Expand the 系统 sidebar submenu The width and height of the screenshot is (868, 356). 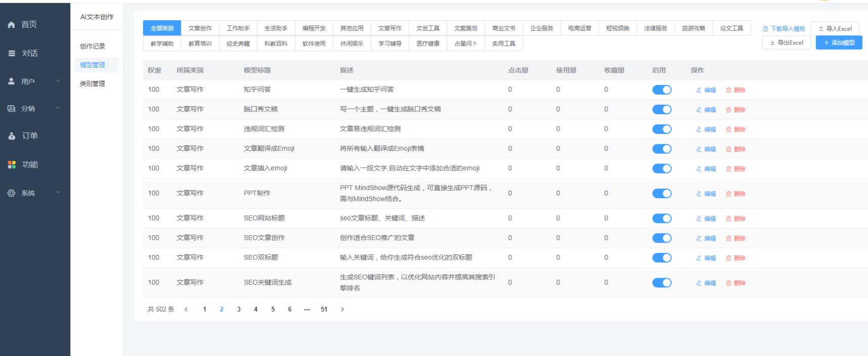pyautogui.click(x=58, y=193)
